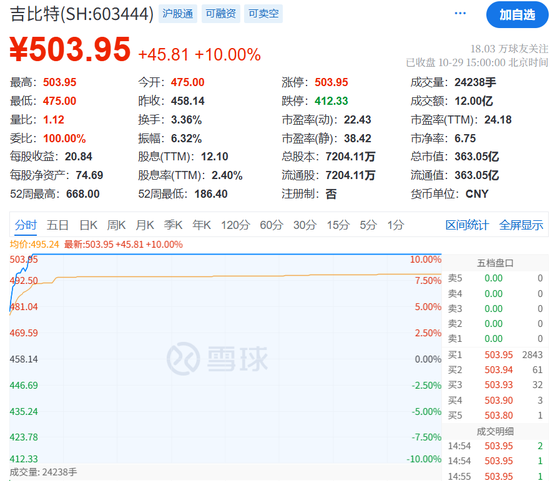Image resolution: width=550 pixels, height=481 pixels.
Task: Select the 120分 interval tab
Action: click(x=235, y=225)
